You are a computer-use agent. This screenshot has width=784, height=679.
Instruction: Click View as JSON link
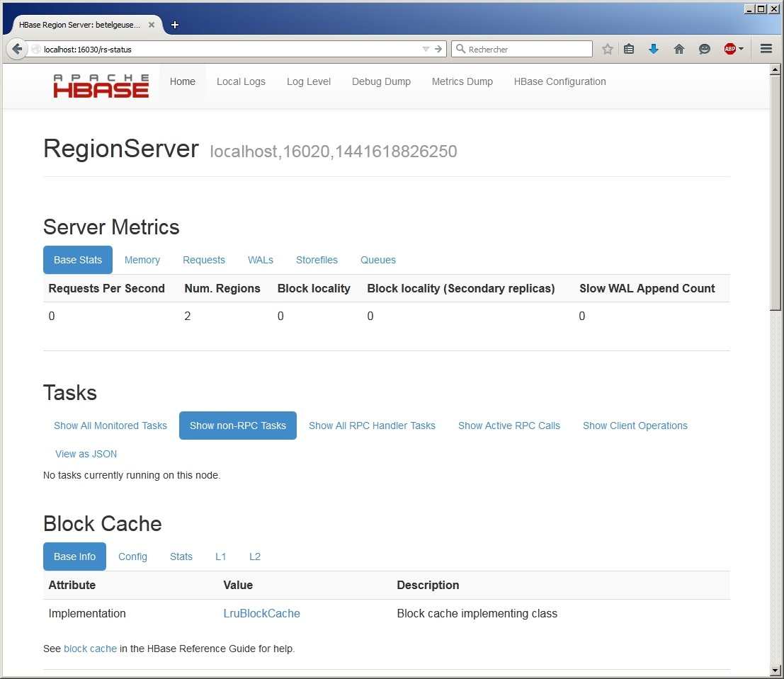pos(86,454)
